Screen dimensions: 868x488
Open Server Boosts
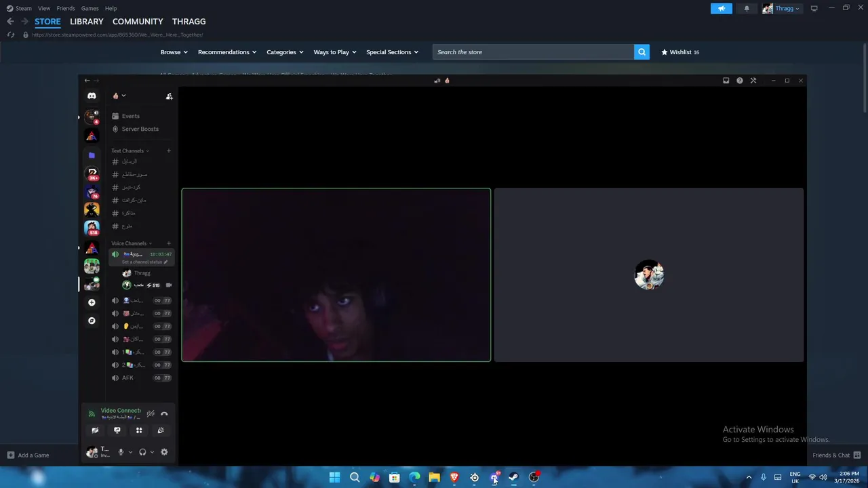coord(140,129)
